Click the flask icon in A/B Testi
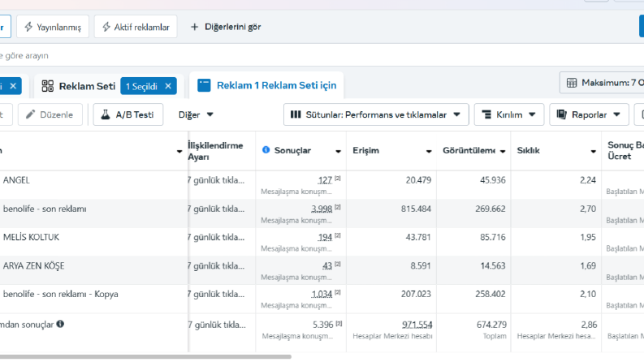This screenshot has width=644, height=362. click(x=106, y=114)
